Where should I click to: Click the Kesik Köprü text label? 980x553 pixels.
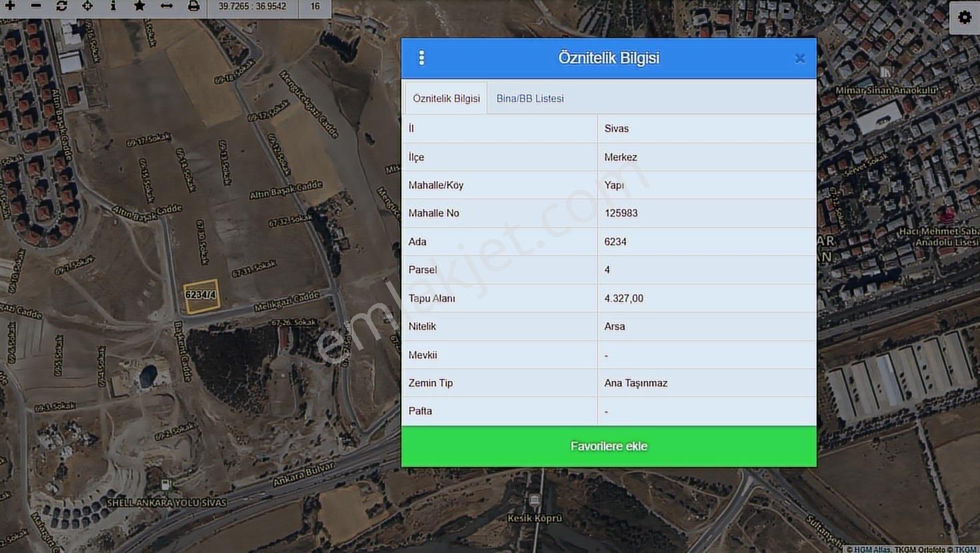pos(535,518)
